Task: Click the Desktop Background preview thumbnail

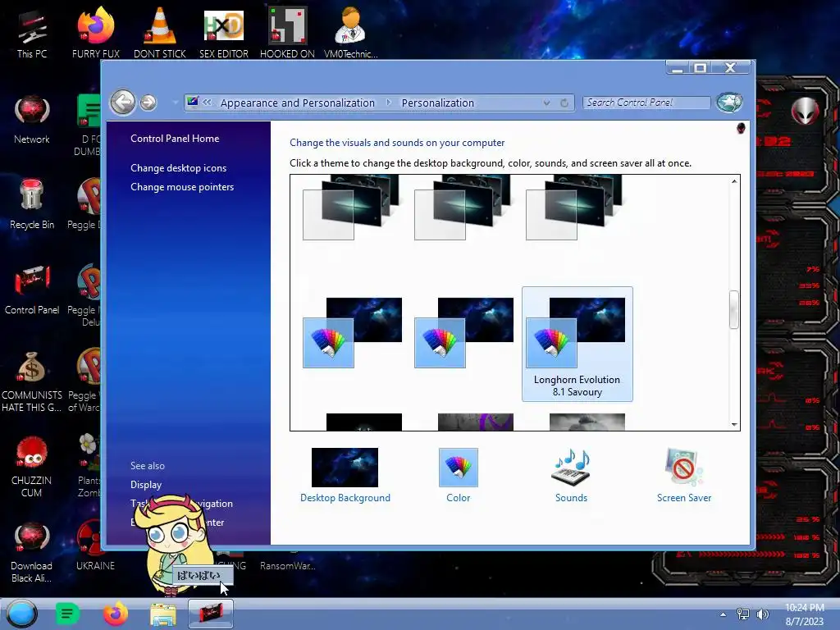Action: 345,467
